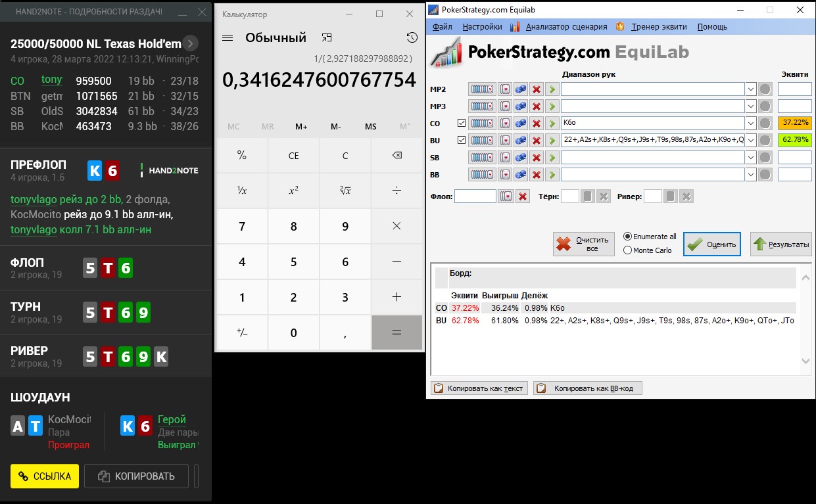Expand MP2 range dropdown
Image resolution: width=816 pixels, height=504 pixels.
point(751,89)
